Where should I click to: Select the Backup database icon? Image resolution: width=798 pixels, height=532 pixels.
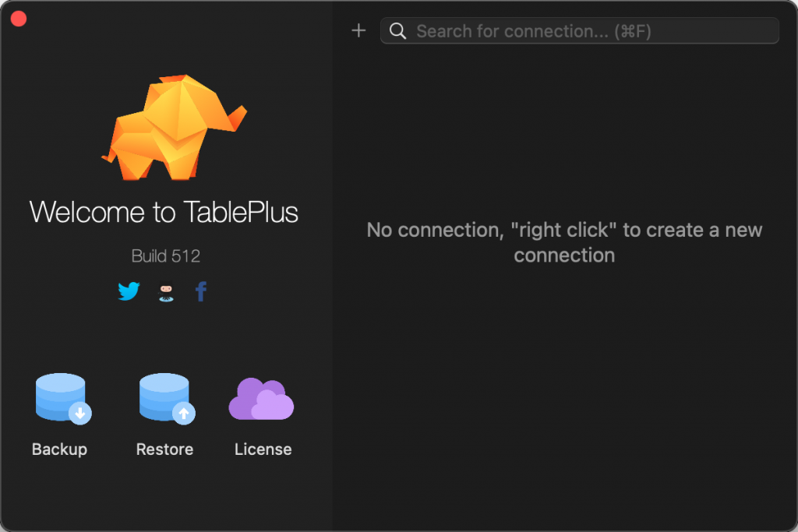click(x=59, y=397)
